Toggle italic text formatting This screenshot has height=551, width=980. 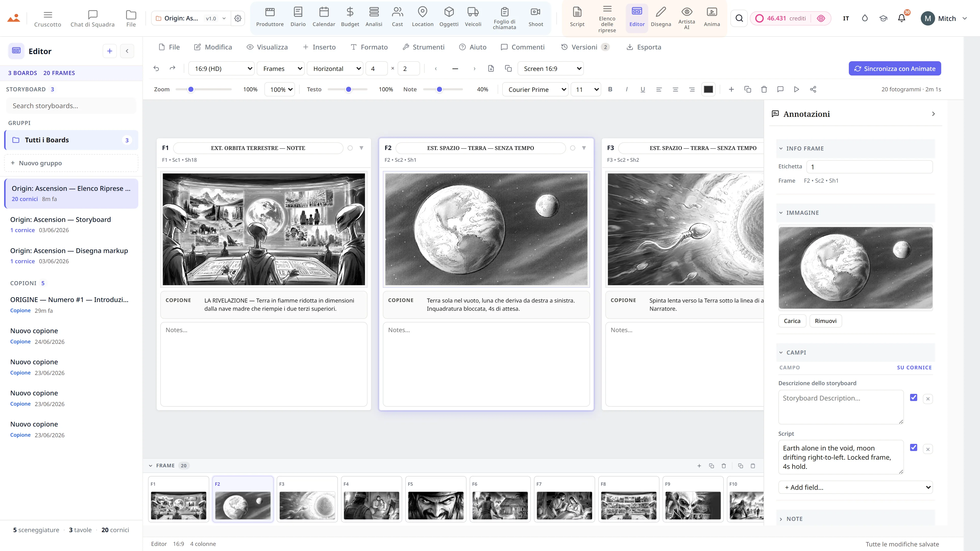626,89
